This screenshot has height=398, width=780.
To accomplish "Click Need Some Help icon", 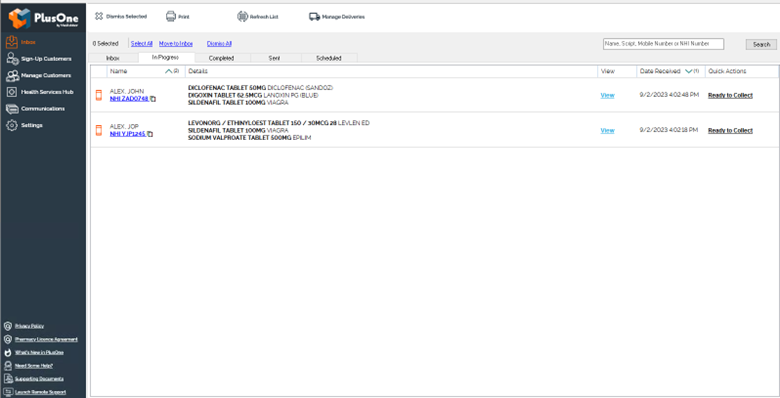I will point(7,366).
